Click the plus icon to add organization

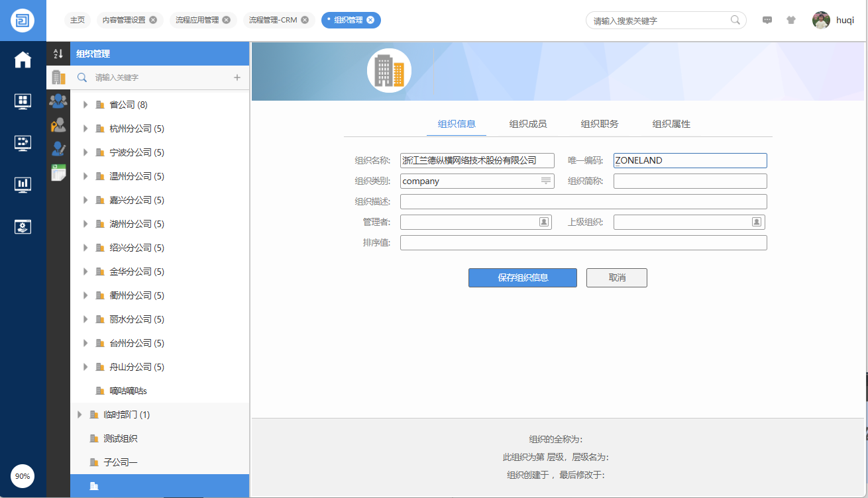(x=237, y=77)
